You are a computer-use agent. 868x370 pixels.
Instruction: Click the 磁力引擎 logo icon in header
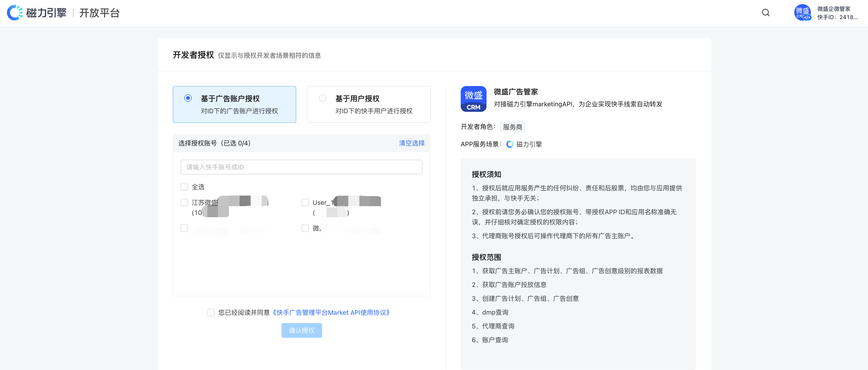click(x=15, y=13)
